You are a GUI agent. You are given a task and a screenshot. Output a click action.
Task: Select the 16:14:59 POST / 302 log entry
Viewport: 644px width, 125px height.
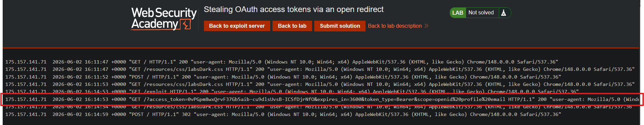coord(283,114)
